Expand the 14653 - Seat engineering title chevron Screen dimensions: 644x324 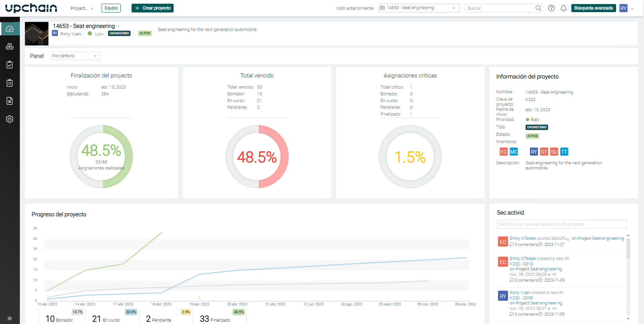pos(118,26)
